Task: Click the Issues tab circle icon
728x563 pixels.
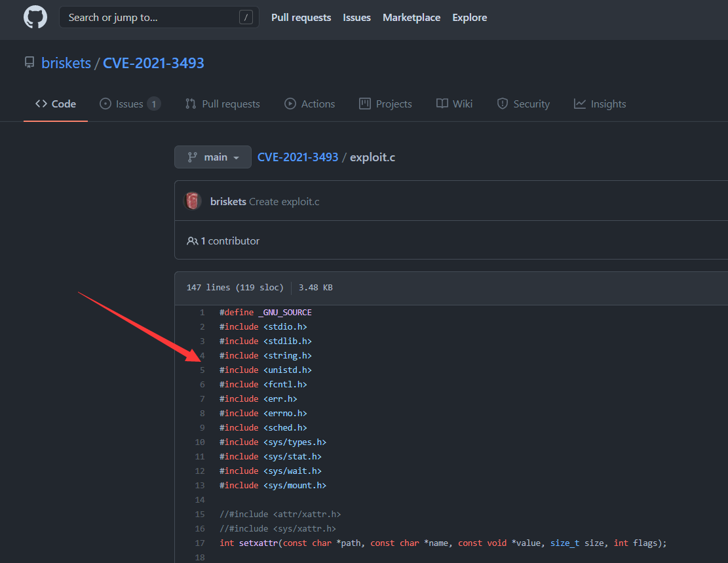Action: (105, 104)
